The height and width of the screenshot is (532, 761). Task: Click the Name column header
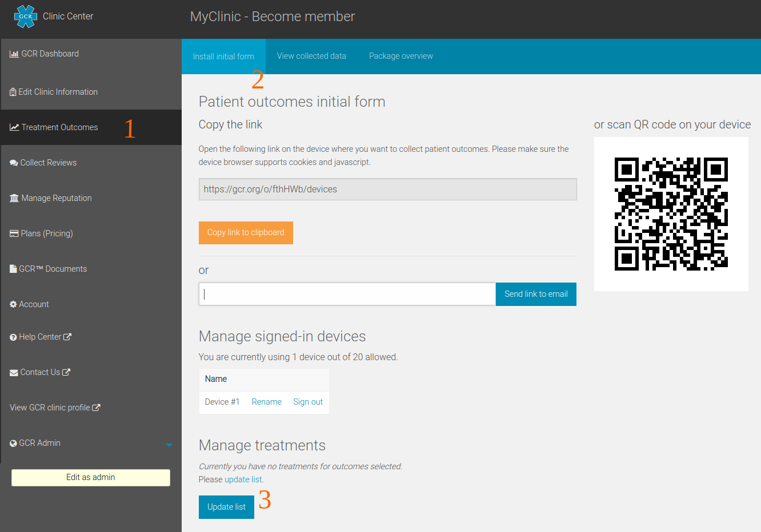216,379
